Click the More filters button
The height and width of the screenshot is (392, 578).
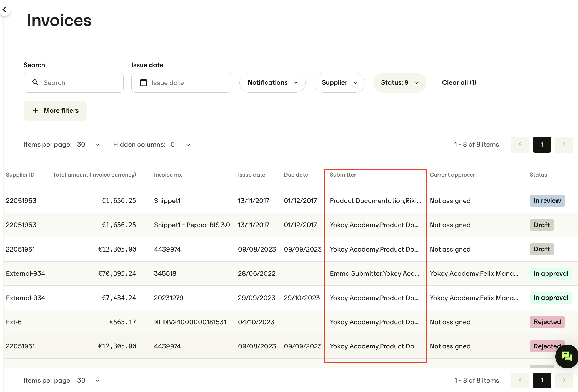pos(55,110)
